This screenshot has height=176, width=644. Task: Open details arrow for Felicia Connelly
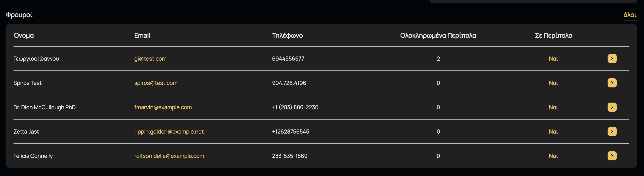tap(612, 156)
